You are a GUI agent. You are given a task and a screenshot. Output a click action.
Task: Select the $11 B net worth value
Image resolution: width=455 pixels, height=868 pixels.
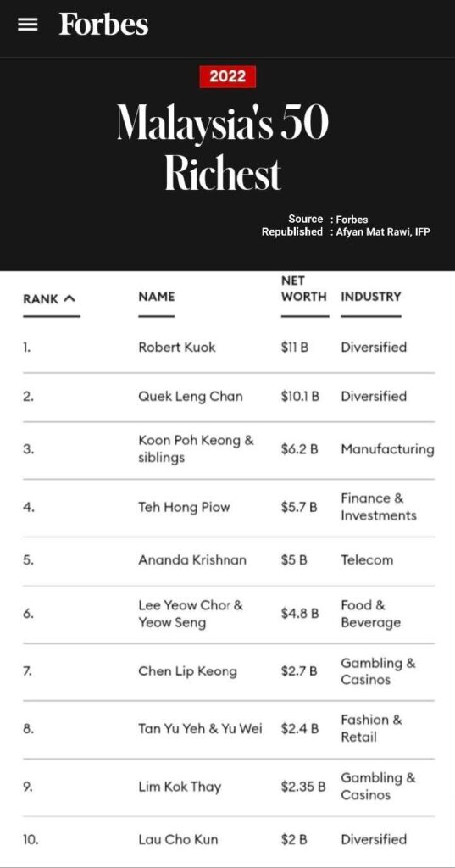(x=294, y=348)
